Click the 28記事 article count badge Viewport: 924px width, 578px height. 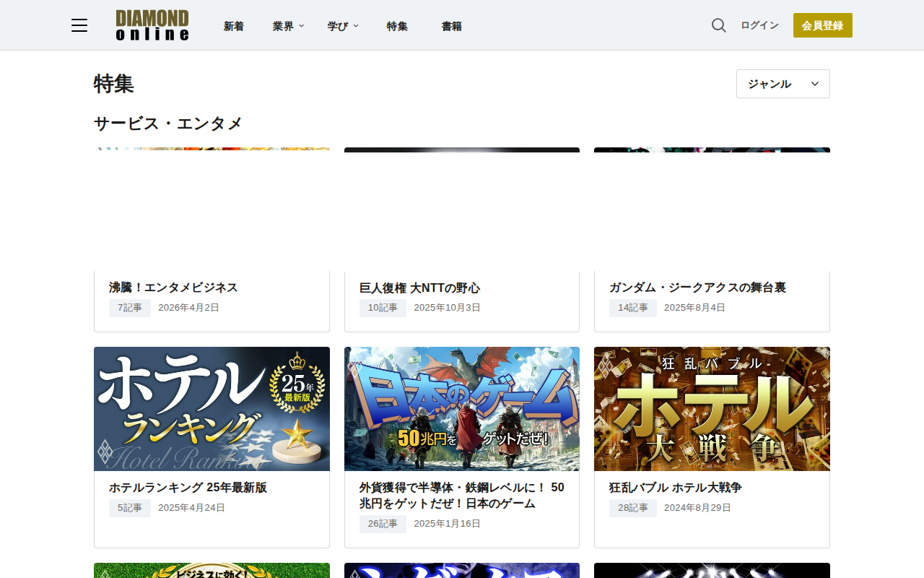pos(633,508)
